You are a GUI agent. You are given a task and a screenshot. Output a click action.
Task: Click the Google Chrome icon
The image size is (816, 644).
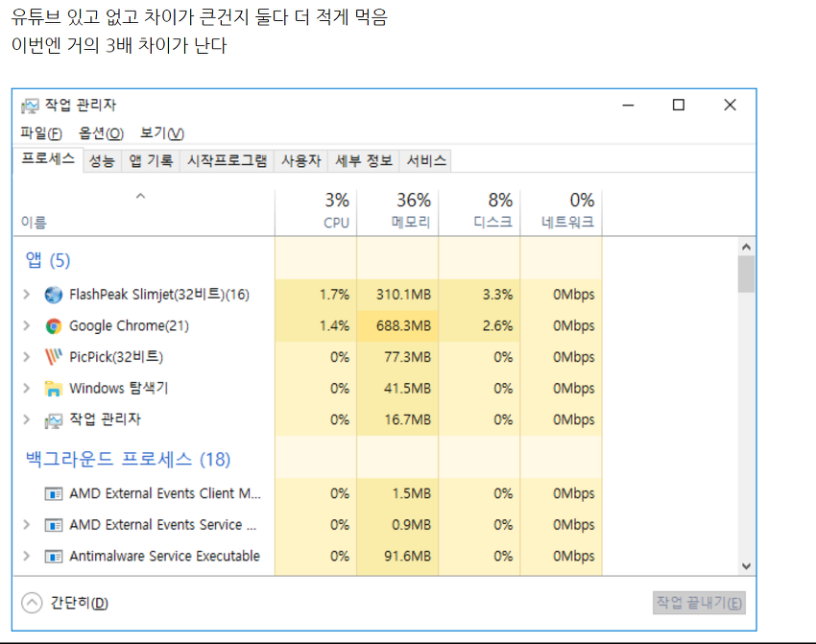pos(53,326)
